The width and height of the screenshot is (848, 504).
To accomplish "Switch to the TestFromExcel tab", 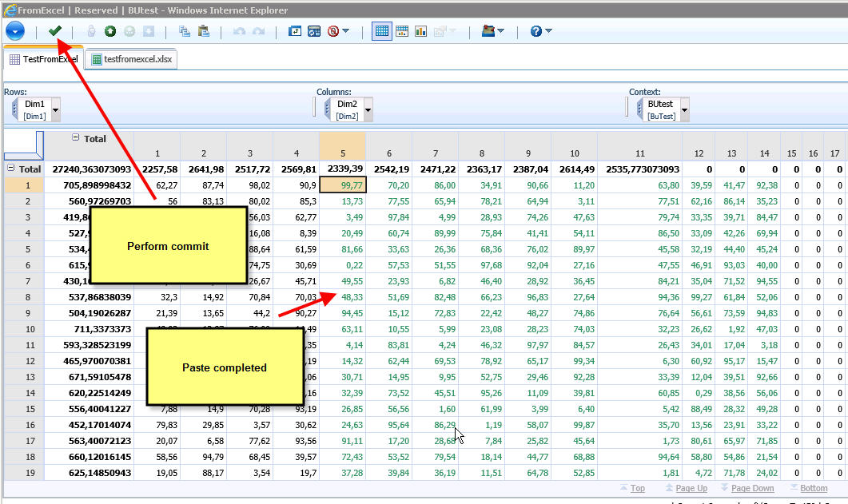I will [44, 59].
